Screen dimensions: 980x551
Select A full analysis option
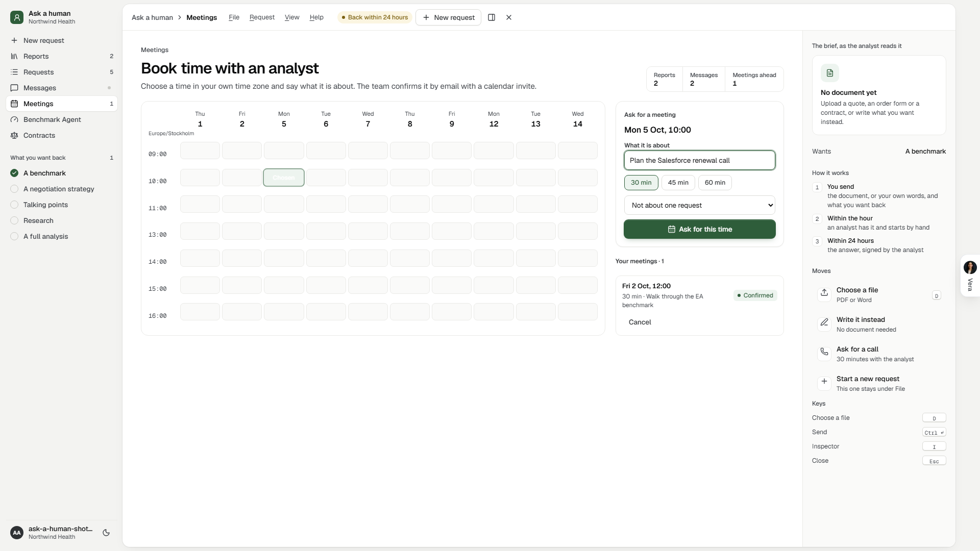62,236
